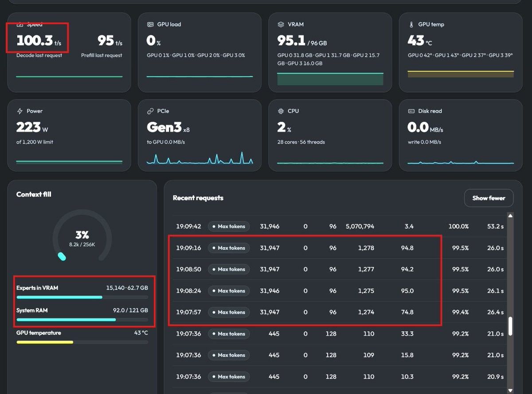532x394 pixels.
Task: Click the 100.0% value in the 19:09:42 row
Action: point(458,226)
